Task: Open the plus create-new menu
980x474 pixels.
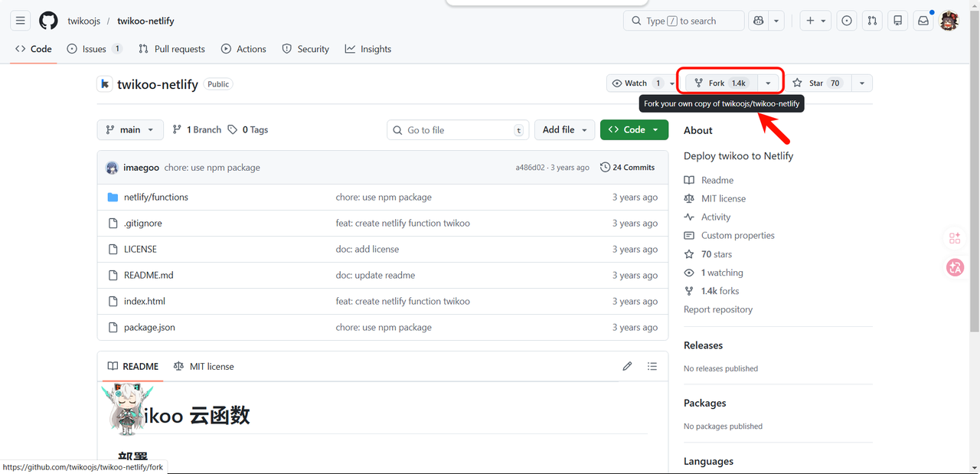Action: [x=816, y=21]
